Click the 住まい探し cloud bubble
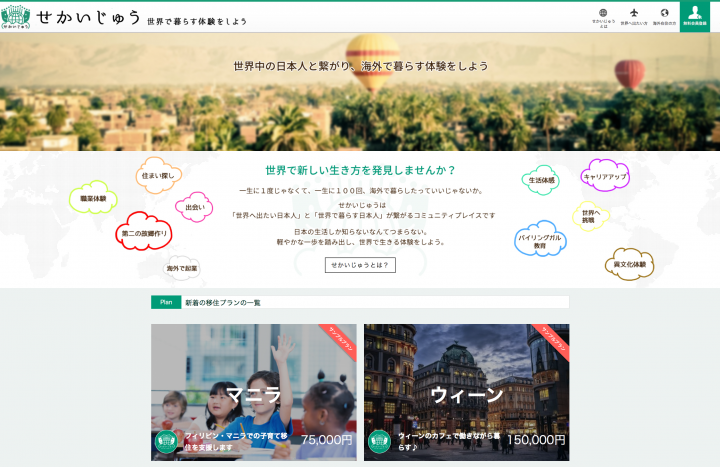 coord(158,175)
